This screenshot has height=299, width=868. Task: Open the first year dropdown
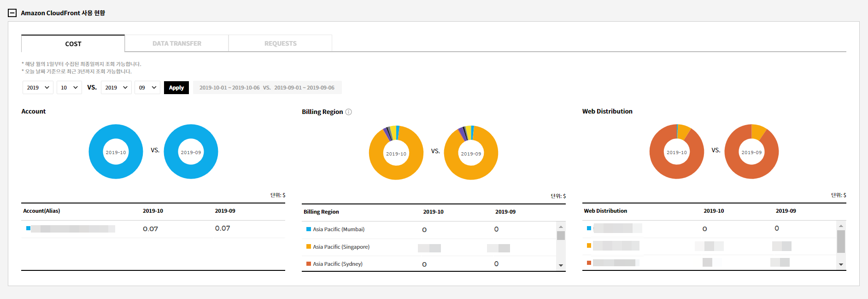[38, 88]
